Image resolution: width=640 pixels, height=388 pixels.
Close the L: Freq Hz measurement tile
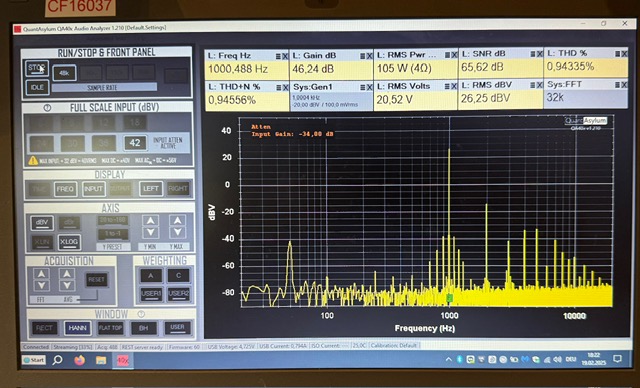pos(285,56)
